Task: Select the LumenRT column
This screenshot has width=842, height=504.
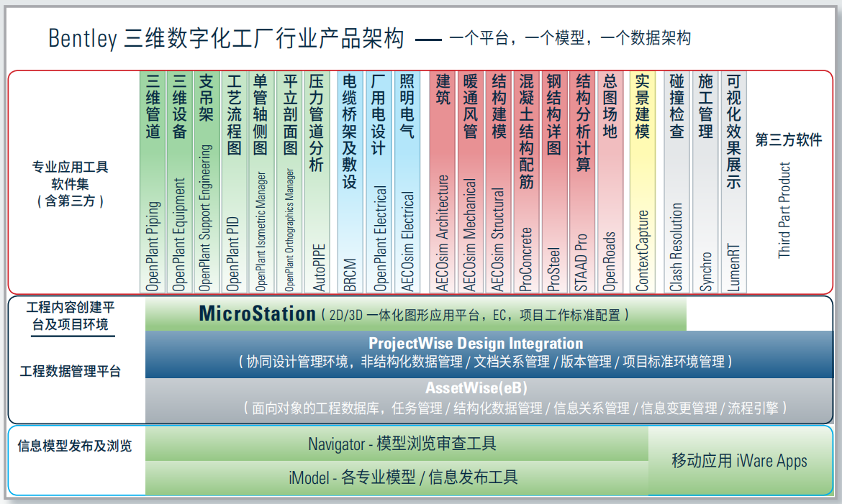Action: coord(733,182)
